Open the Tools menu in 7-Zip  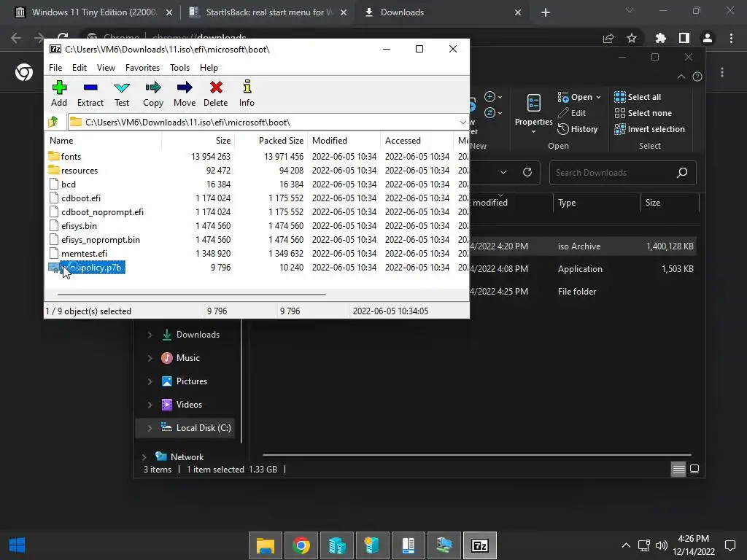tap(179, 68)
